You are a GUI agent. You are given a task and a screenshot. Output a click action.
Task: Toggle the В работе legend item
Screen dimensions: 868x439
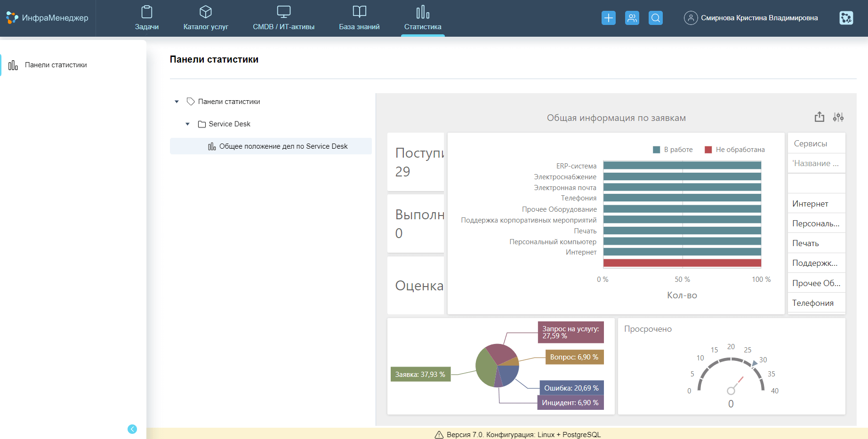(673, 150)
